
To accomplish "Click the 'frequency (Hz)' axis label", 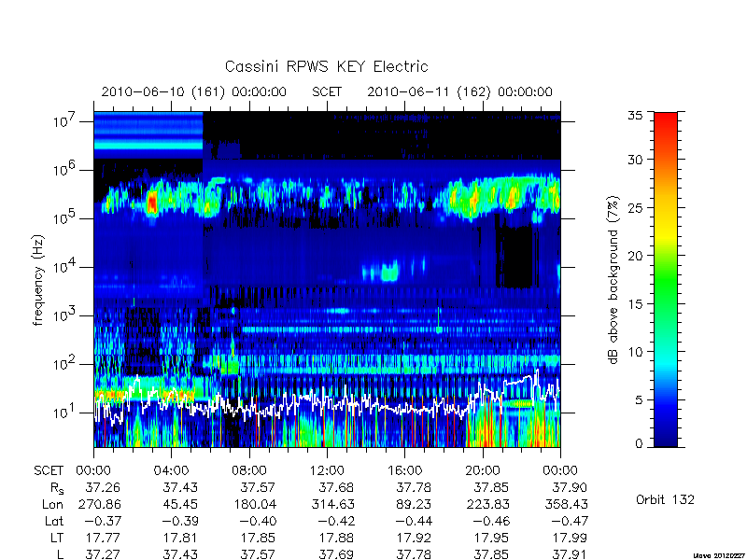I will 38,279.
